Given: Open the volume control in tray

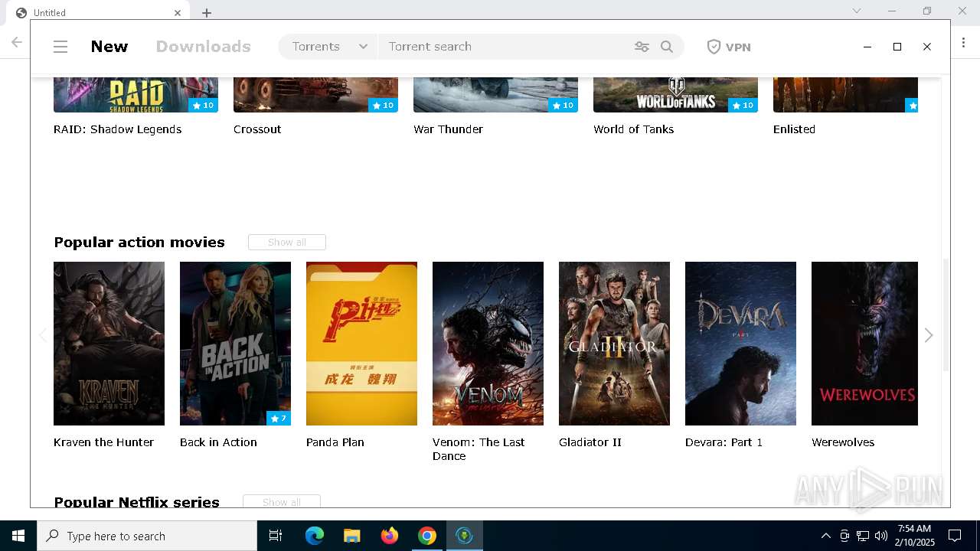Looking at the screenshot, I should tap(881, 536).
